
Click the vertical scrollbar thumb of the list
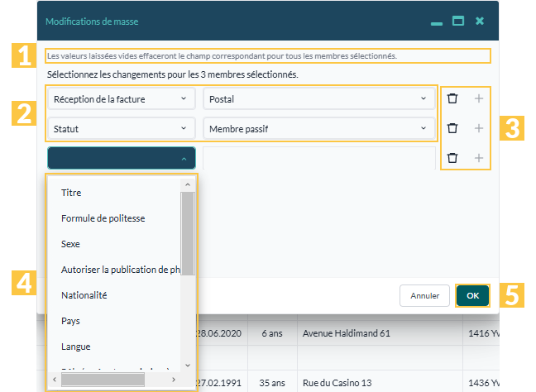click(188, 233)
